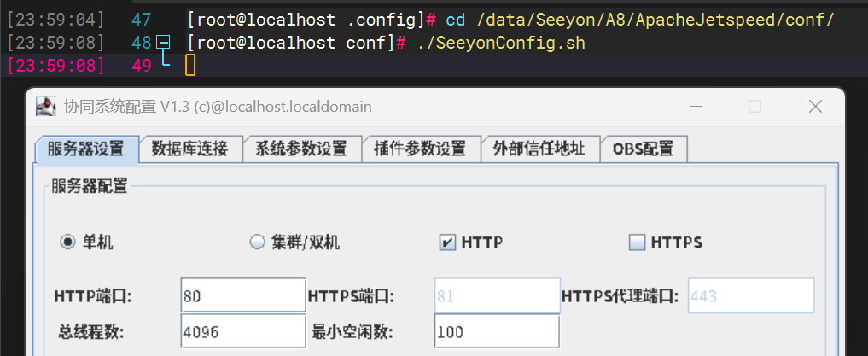This screenshot has width=868, height=356.
Task: Click the HTTPS代理端口 field
Action: 750,296
